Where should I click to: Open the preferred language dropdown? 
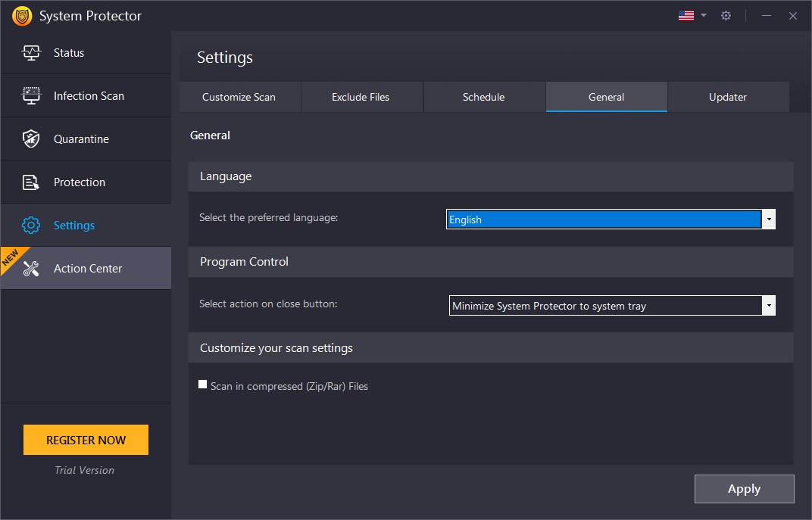pos(768,219)
